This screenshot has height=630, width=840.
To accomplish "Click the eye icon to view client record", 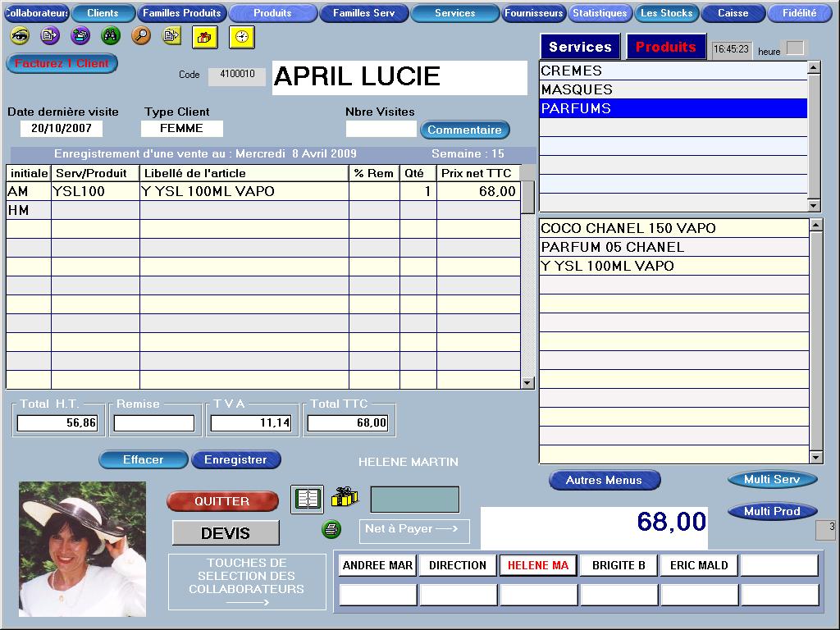I will coord(20,36).
